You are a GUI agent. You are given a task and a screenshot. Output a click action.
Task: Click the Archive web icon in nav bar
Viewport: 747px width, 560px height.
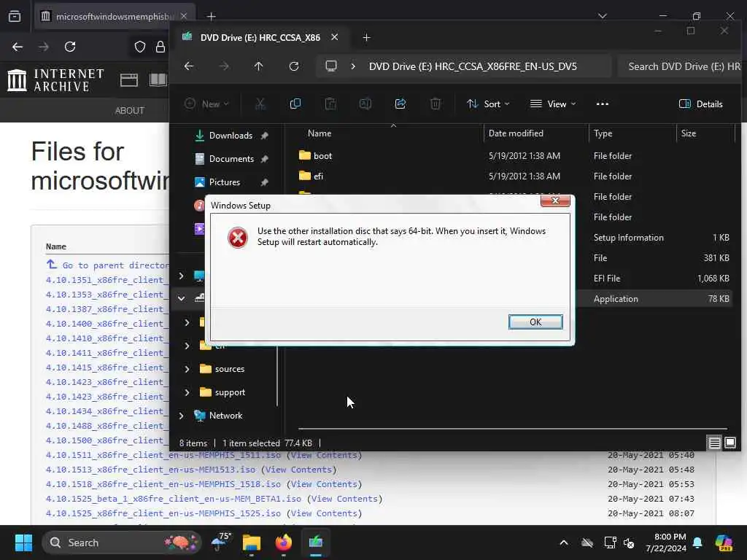coord(128,80)
